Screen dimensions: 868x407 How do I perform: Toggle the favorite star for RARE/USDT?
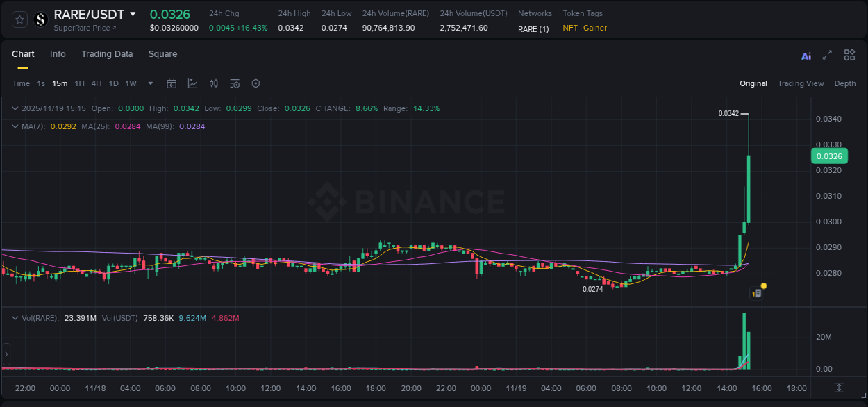(19, 19)
